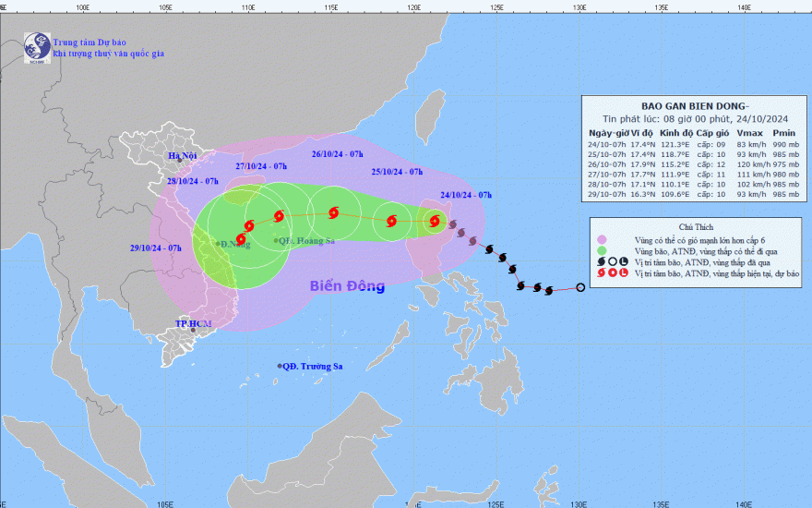Viewport: 812px width, 508px height.
Task: Click the "27/10-07h" table row entry
Action: [607, 175]
